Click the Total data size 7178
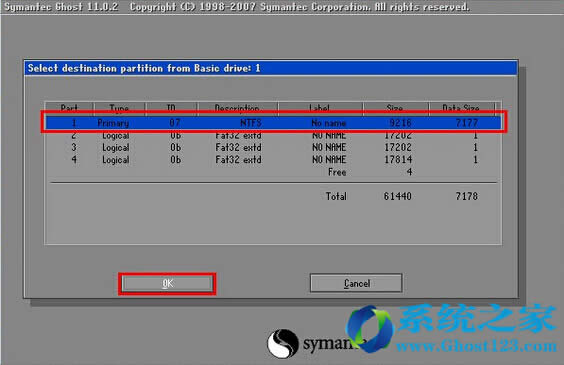 pos(467,196)
